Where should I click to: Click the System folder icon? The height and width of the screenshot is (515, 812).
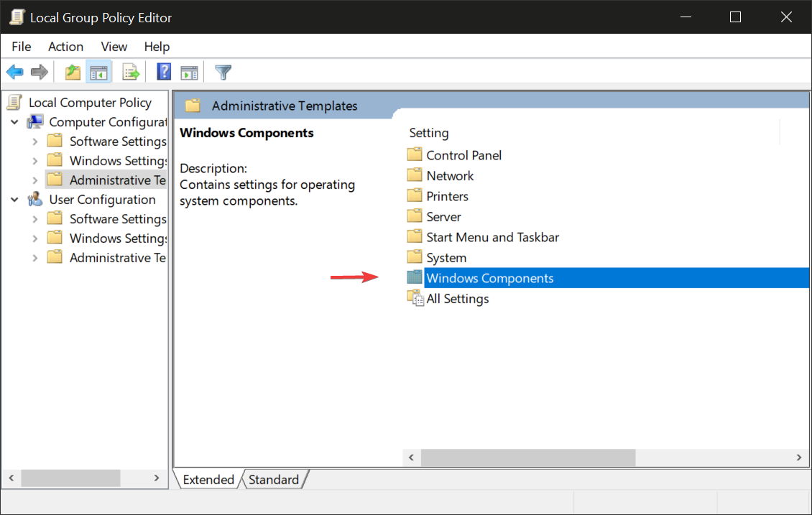pos(415,256)
